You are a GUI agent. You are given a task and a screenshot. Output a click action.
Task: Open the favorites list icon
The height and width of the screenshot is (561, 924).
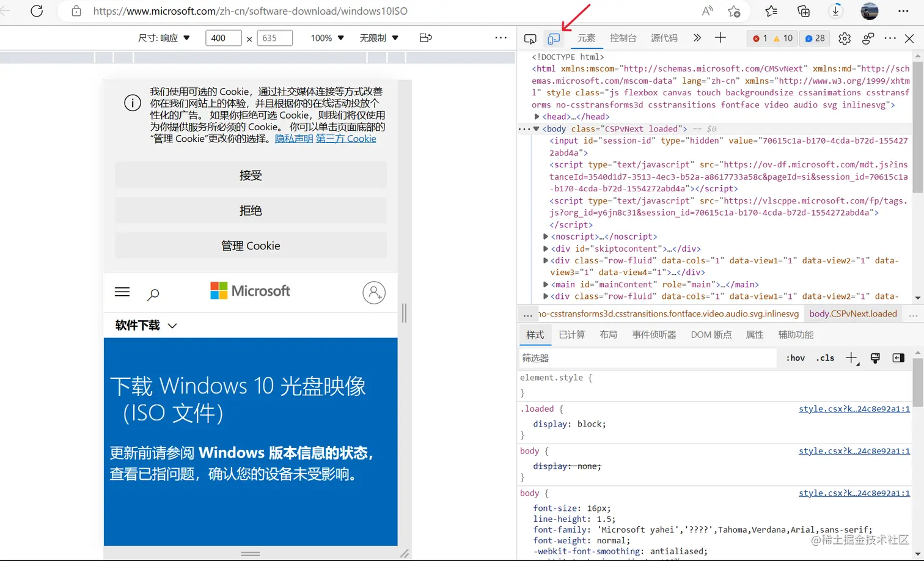pos(771,11)
